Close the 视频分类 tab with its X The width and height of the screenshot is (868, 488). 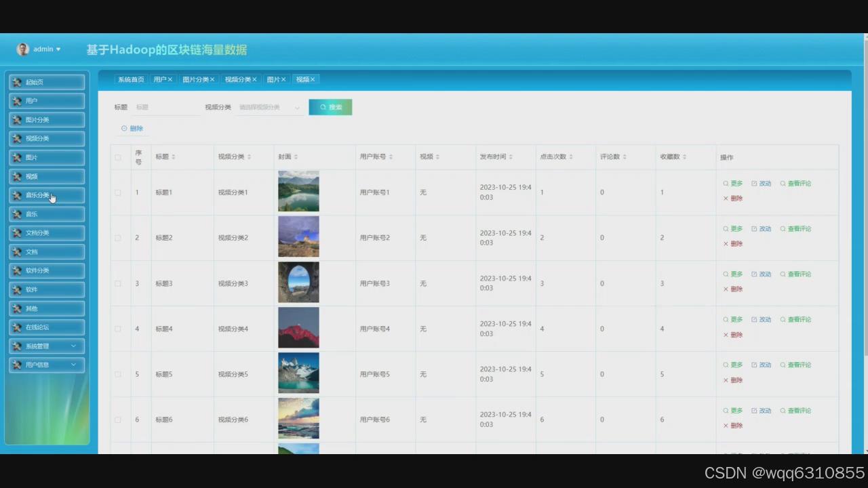coord(254,79)
